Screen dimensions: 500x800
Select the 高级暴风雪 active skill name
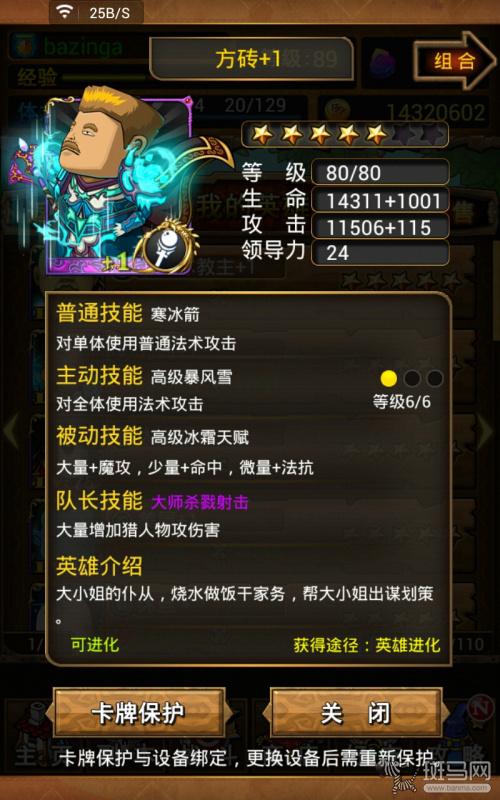pos(191,377)
